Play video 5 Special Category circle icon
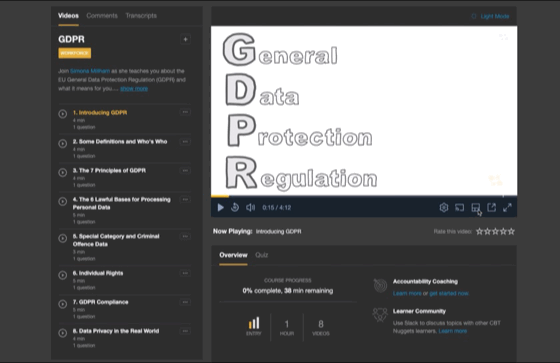Image resolution: width=560 pixels, height=363 pixels. [62, 238]
